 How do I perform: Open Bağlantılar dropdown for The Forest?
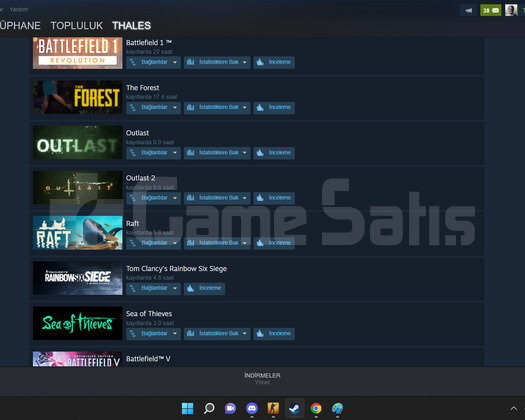click(153, 108)
